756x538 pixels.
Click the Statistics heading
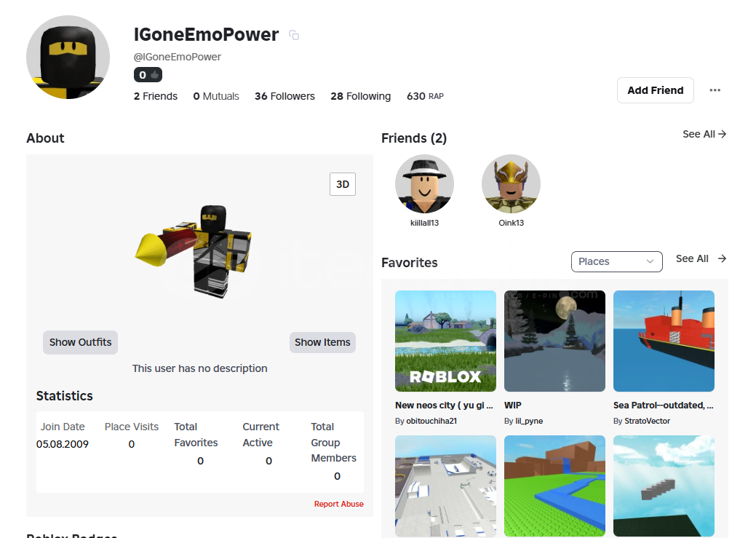pyautogui.click(x=65, y=396)
